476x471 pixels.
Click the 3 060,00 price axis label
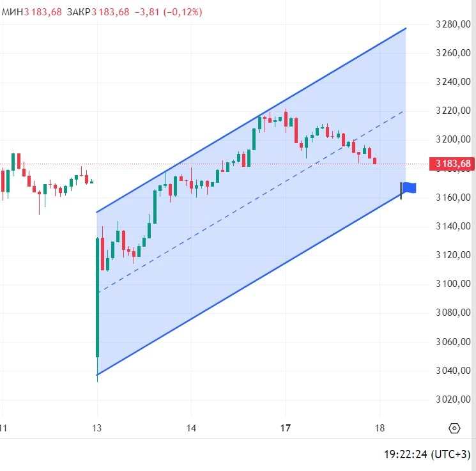pyautogui.click(x=453, y=342)
